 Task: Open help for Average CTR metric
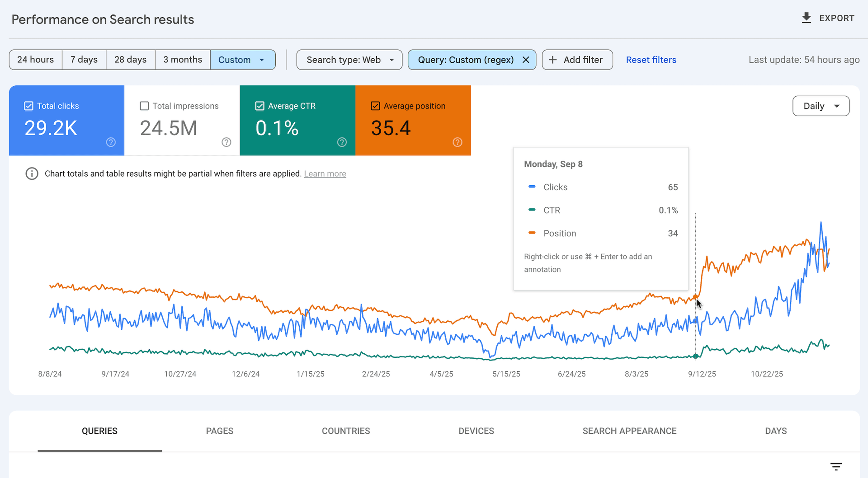[342, 142]
